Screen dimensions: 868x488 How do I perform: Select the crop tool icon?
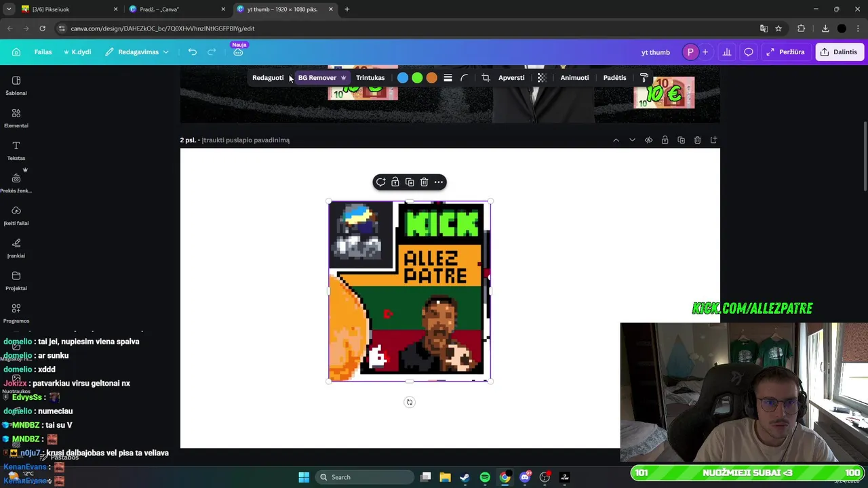coord(486,78)
